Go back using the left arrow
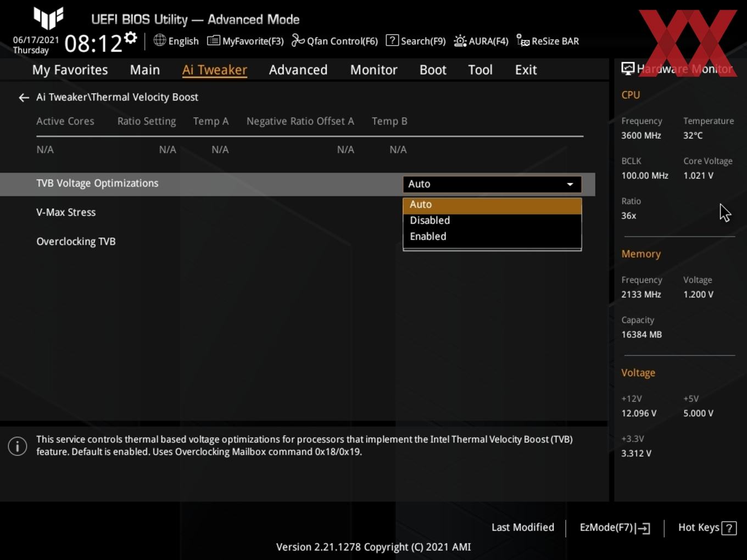The height and width of the screenshot is (560, 747). 24,98
